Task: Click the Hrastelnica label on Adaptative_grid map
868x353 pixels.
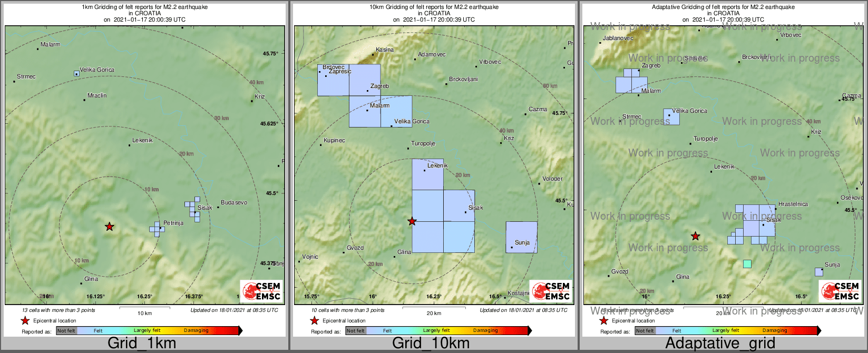Action: pyautogui.click(x=793, y=204)
